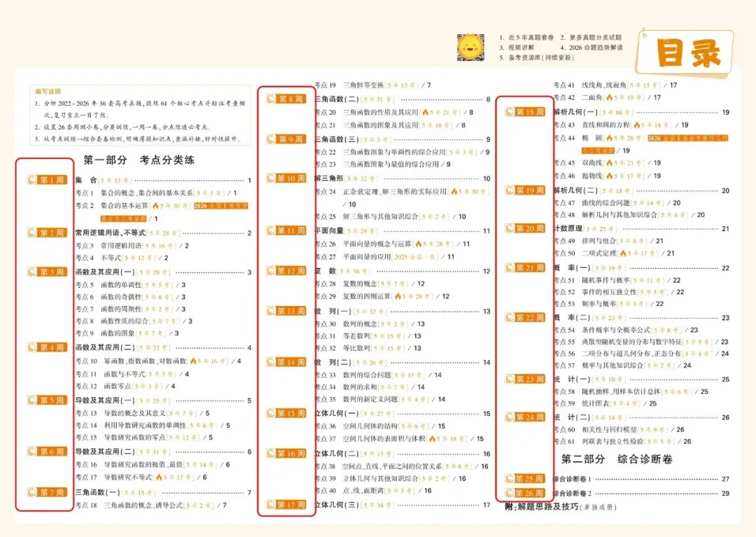This screenshot has width=756, height=537.
Task: Select entry 考点4 不等式
Action: [122, 258]
